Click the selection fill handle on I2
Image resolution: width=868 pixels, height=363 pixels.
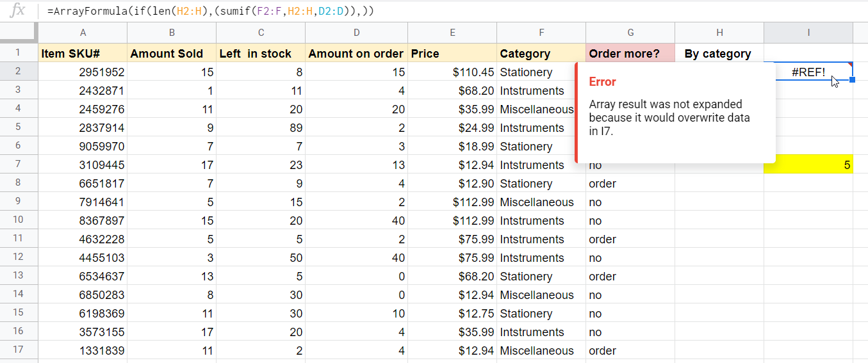[x=853, y=80]
